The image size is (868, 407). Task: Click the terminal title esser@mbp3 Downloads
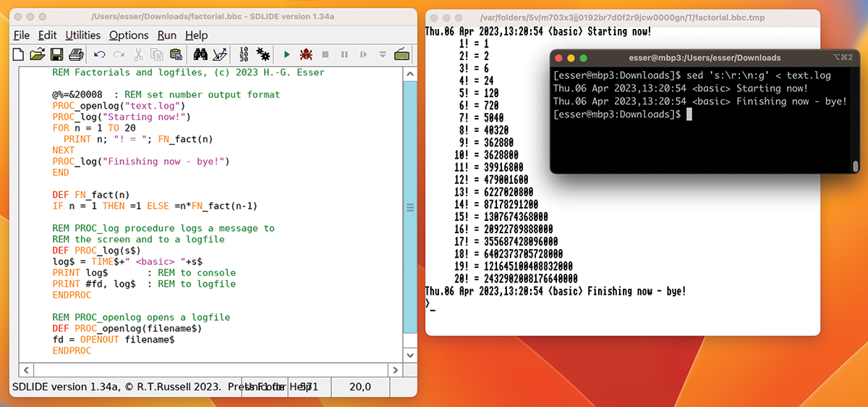point(706,57)
